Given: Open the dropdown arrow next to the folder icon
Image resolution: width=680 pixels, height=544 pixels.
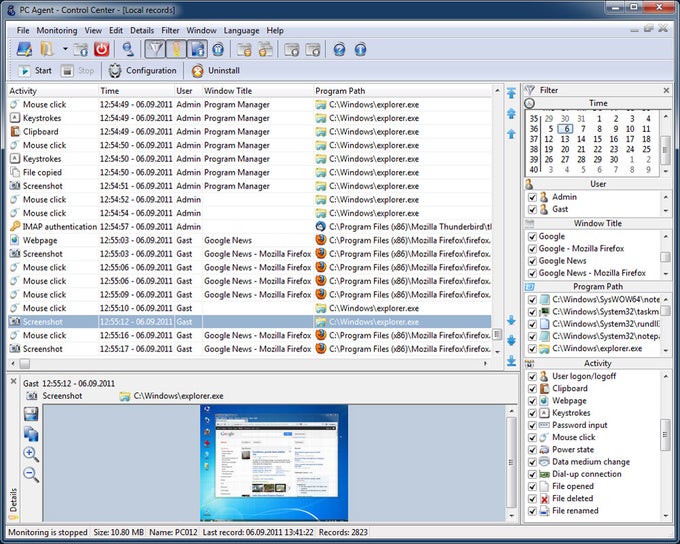Looking at the screenshot, I should [x=65, y=49].
